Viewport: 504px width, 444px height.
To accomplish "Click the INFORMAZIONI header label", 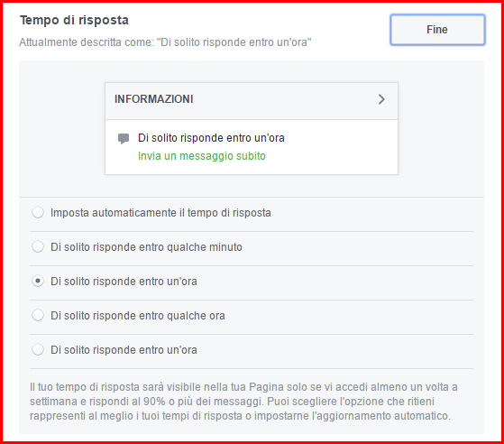I will [154, 99].
